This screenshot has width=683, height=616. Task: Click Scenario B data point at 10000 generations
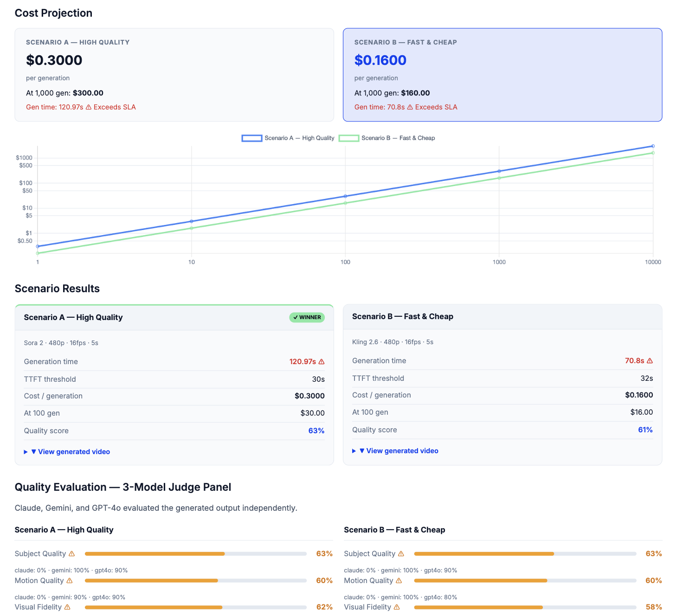[653, 153]
